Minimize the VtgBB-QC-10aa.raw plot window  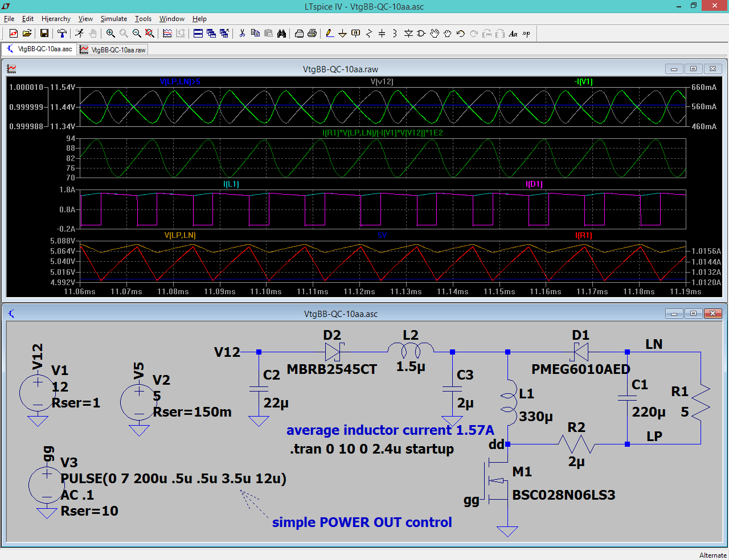pyautogui.click(x=674, y=69)
